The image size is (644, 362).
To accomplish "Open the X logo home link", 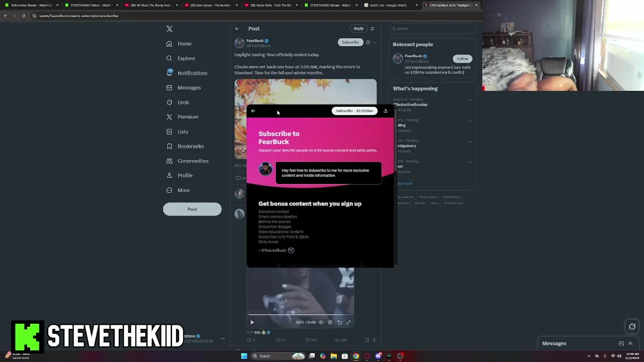I will (x=170, y=29).
